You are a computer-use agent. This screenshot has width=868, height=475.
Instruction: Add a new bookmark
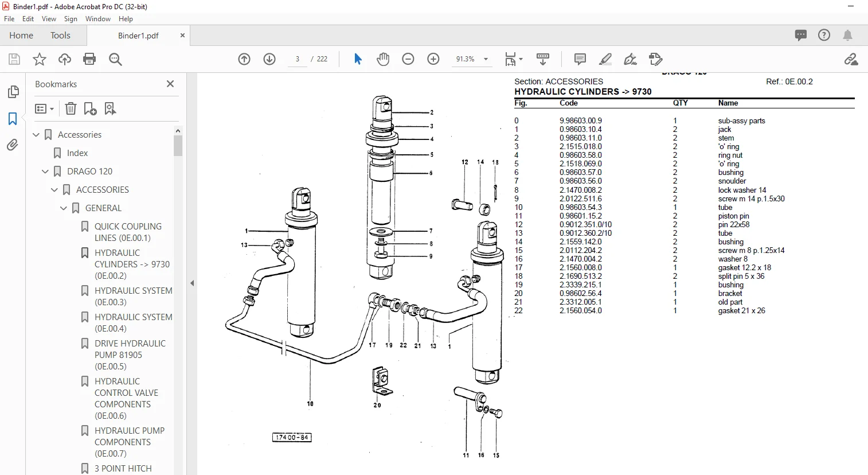point(90,108)
